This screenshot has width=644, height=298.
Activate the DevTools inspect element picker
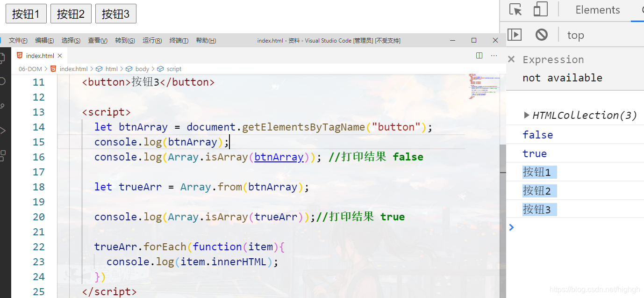(x=515, y=10)
